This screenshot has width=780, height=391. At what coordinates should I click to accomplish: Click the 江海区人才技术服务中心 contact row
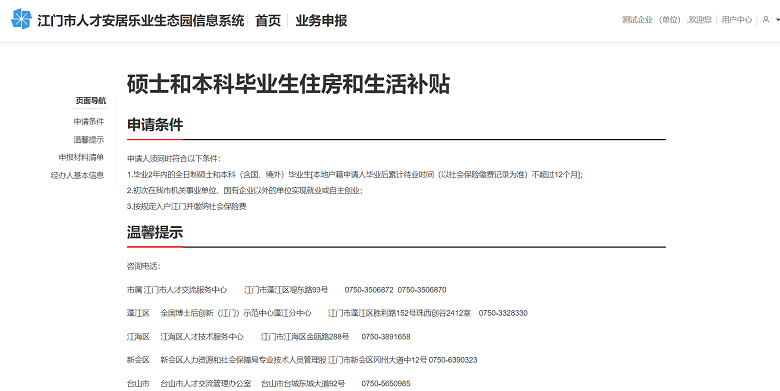point(269,337)
